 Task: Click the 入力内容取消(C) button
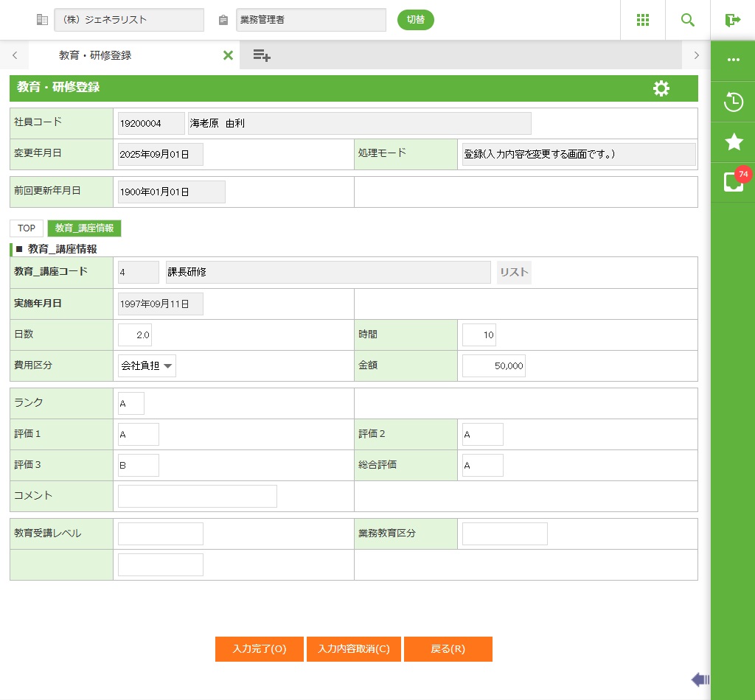click(x=353, y=649)
